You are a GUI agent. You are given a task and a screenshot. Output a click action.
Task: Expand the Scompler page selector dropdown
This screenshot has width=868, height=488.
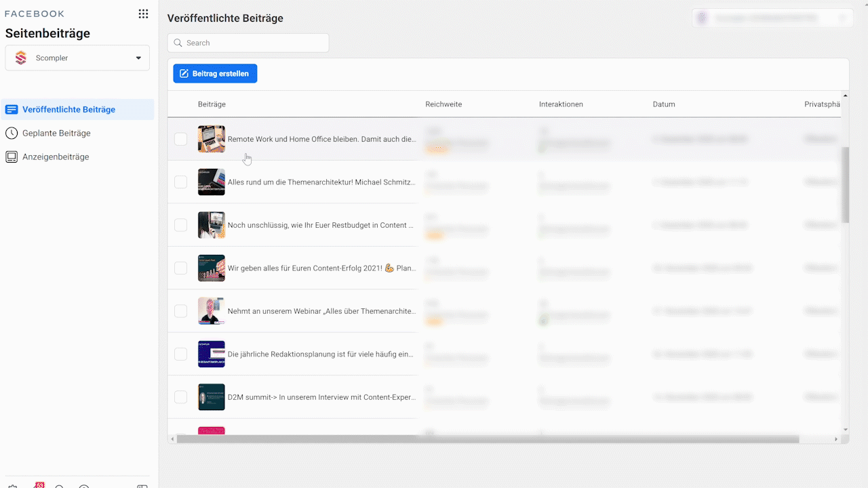point(138,58)
